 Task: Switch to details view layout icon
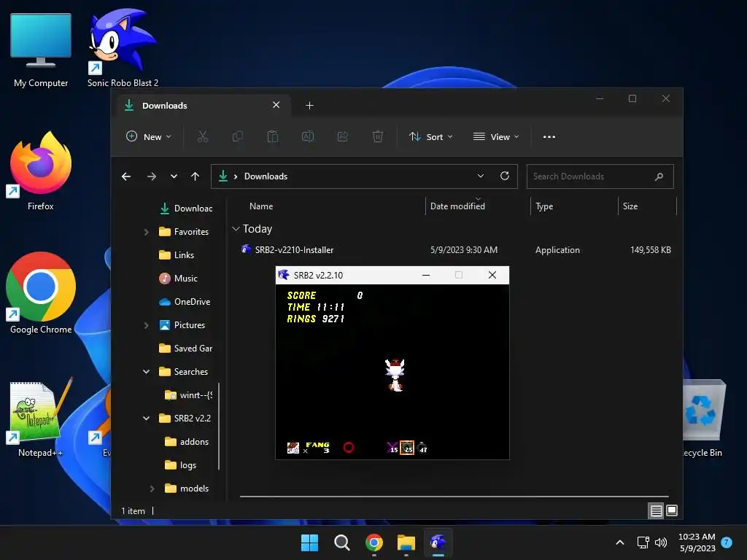[x=656, y=511]
